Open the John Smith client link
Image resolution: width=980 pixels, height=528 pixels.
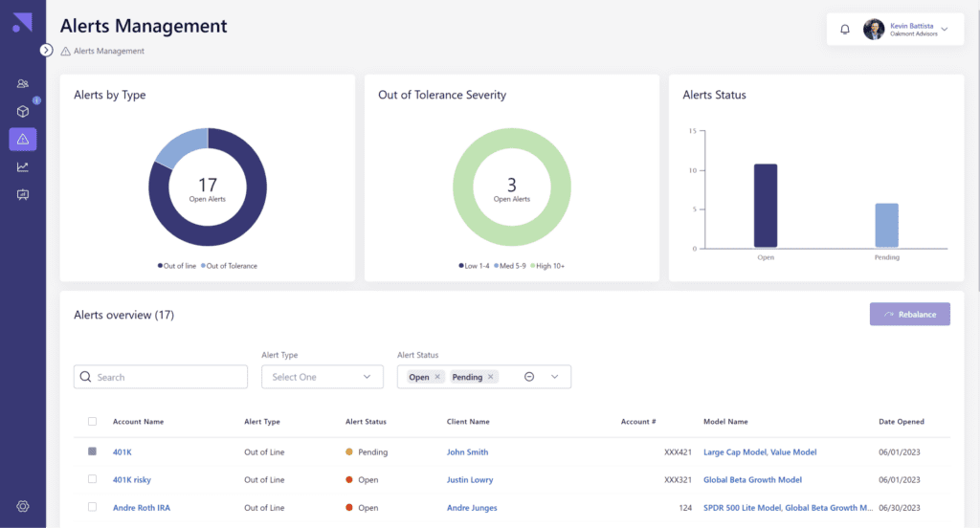tap(467, 451)
